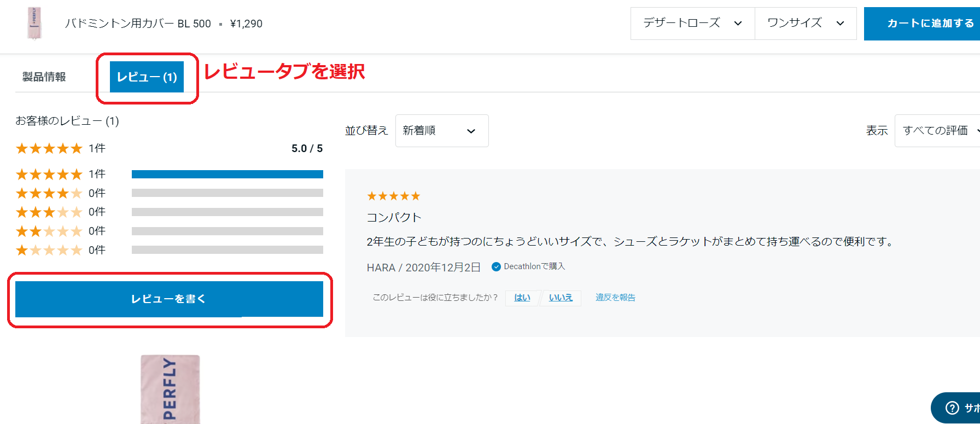Open the ワンサイズ size dropdown
Viewport: 980px width, 424px height.
(806, 24)
